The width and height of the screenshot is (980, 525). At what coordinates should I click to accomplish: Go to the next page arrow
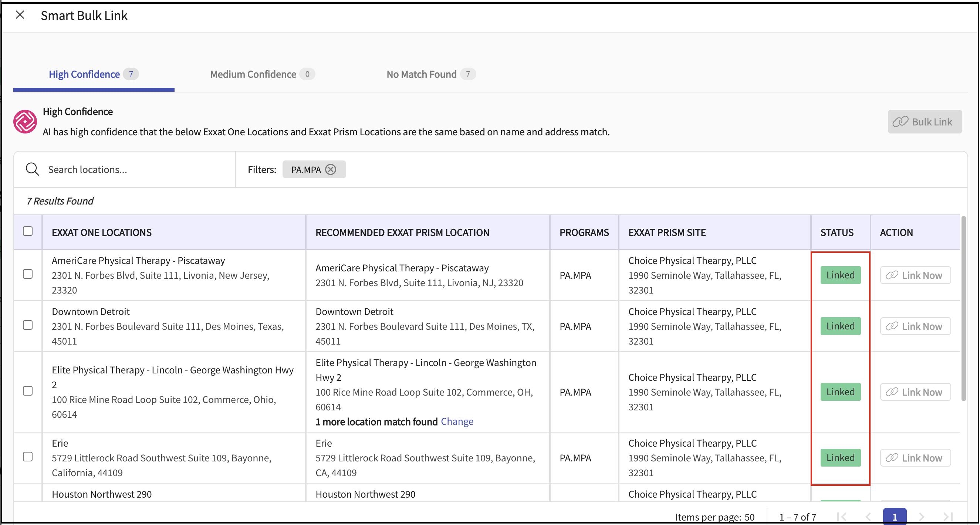pos(922,516)
